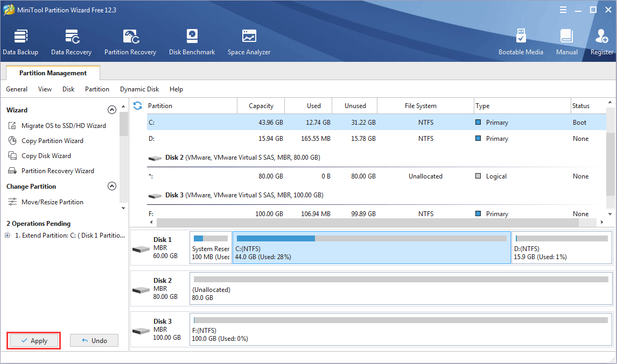Screen dimensions: 617x364
Task: Select F:(NTFS) block on Disk 3
Action: click(x=401, y=330)
